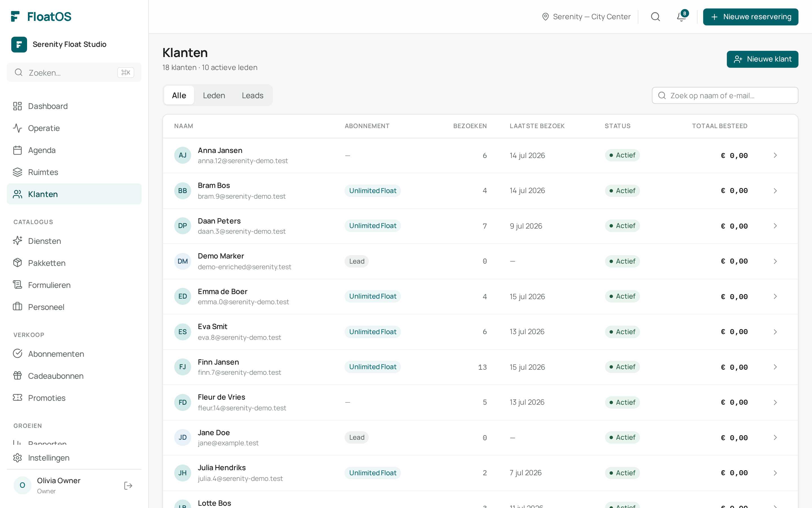
Task: Open Finn Jansen's row chevron
Action: coord(775,367)
